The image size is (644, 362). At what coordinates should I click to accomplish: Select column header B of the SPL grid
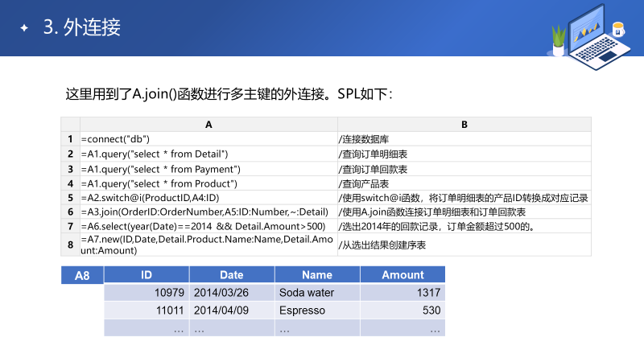click(464, 125)
